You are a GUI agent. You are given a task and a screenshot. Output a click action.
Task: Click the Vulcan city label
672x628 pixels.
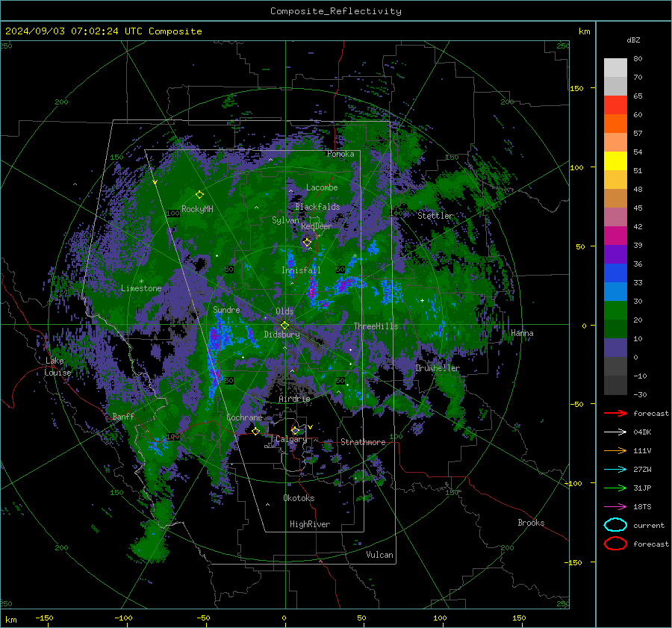[379, 555]
